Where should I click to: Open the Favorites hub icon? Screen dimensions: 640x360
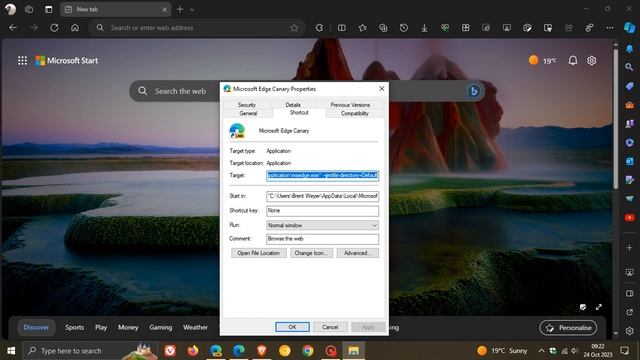362,28
